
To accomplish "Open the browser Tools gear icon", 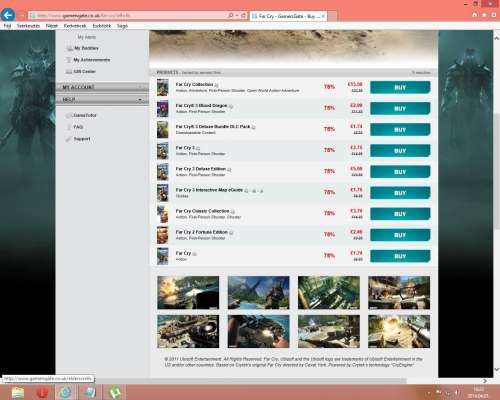I will [x=494, y=15].
